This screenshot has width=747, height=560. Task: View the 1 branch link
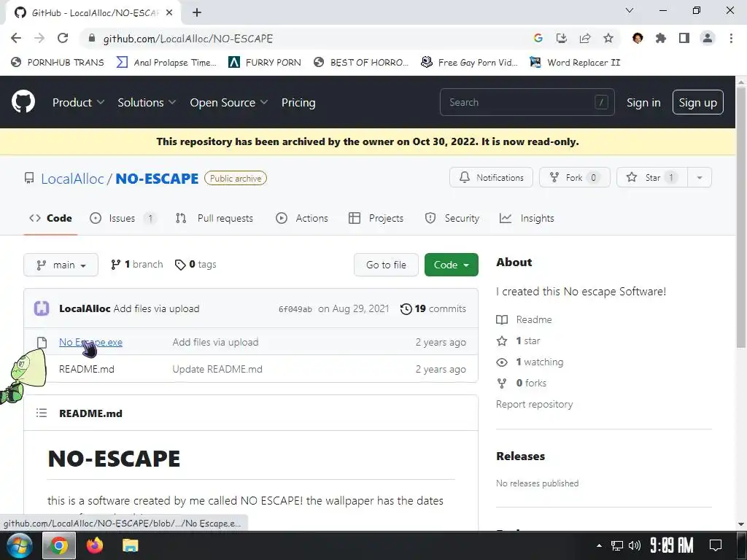136,264
